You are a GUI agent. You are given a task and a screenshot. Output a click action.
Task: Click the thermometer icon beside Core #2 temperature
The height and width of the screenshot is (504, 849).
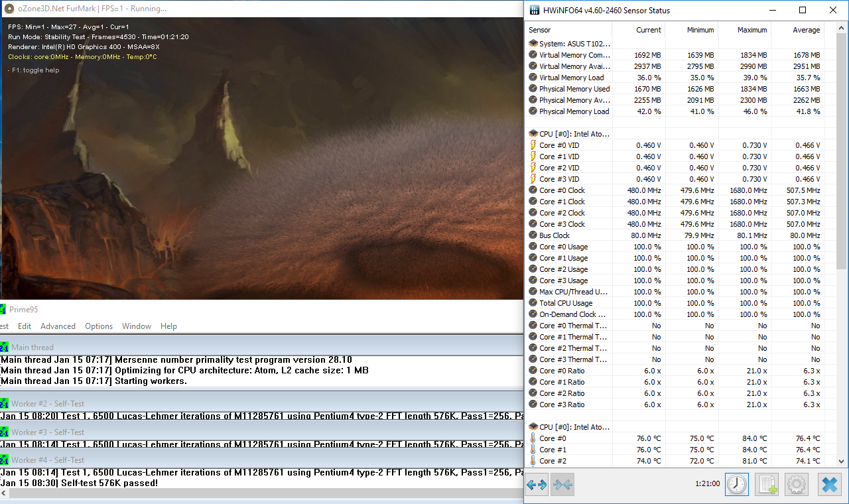533,461
